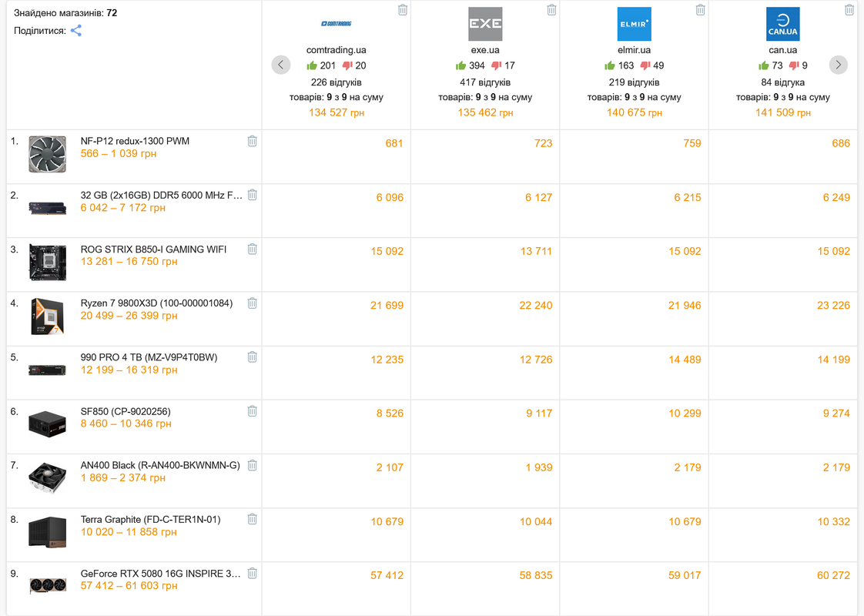Click exe.ua red thumbs-down rating 17

(x=503, y=65)
